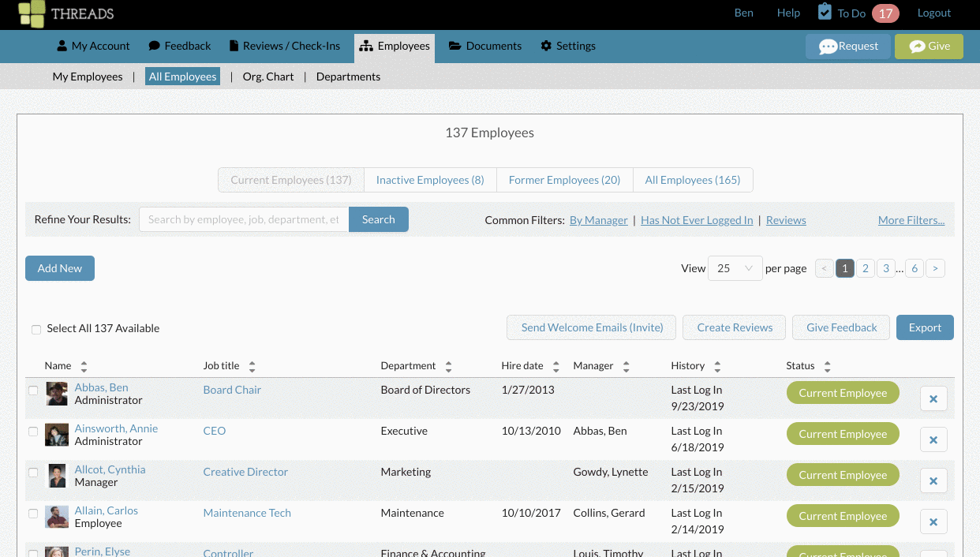Switch to Former Employees (20) tab
This screenshot has width=980, height=557.
coord(564,180)
